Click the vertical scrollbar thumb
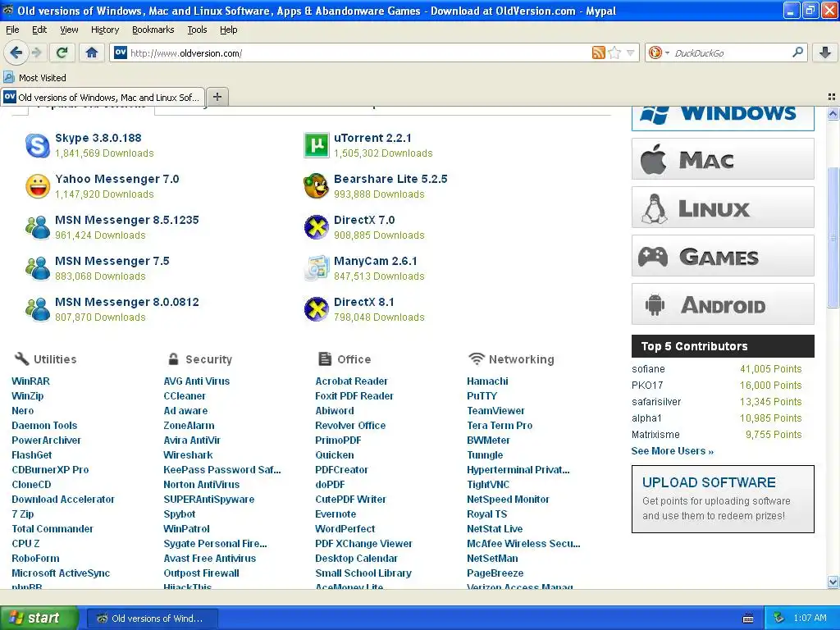Screen dimensions: 840x630 [x=833, y=237]
